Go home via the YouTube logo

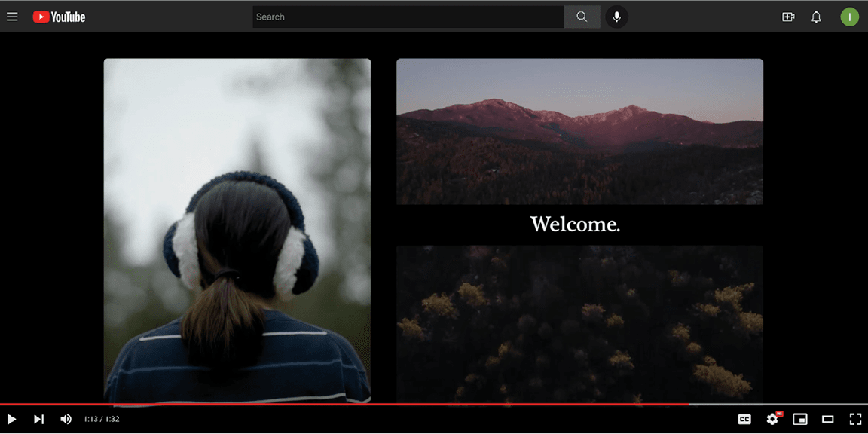pyautogui.click(x=59, y=16)
